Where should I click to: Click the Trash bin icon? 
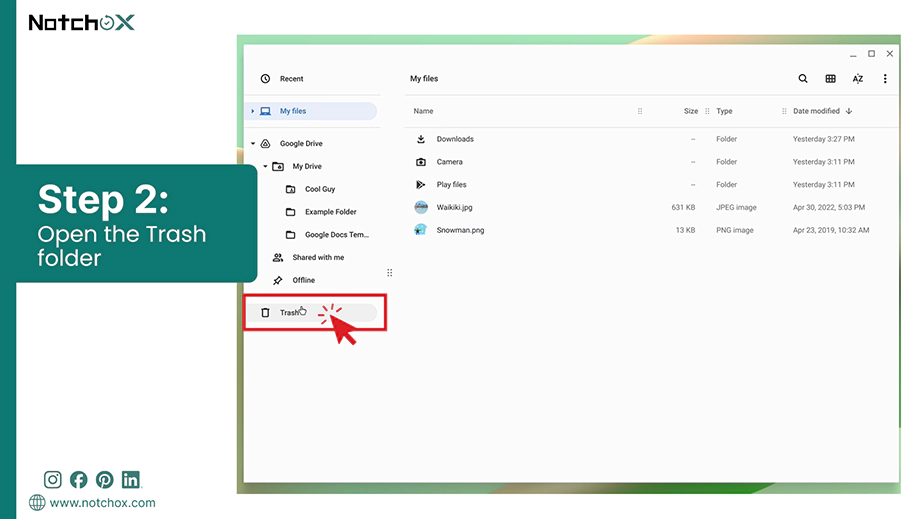[265, 313]
